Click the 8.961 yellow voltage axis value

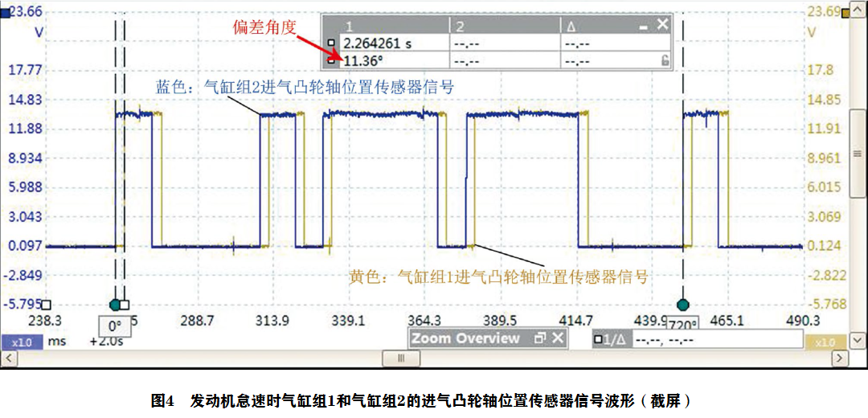(x=826, y=158)
